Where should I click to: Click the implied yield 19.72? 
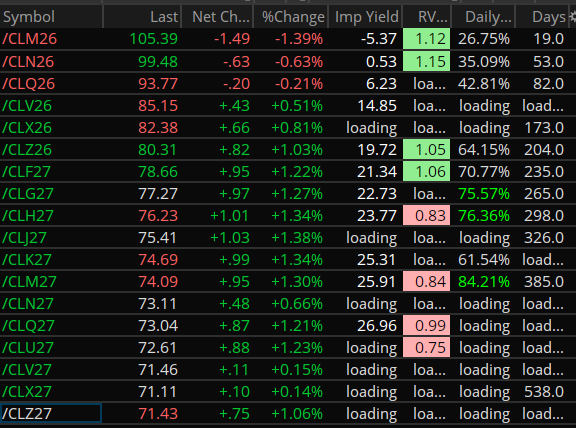377,150
